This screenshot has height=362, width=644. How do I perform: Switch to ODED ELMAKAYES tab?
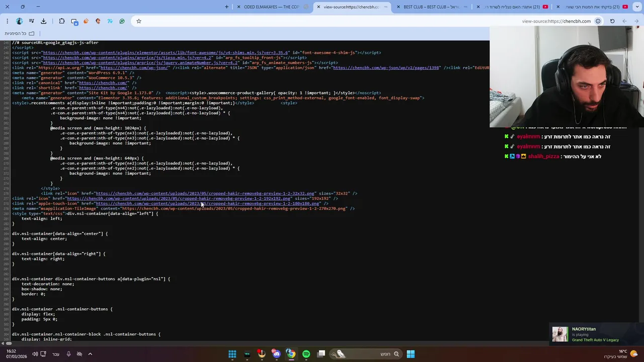click(272, 7)
